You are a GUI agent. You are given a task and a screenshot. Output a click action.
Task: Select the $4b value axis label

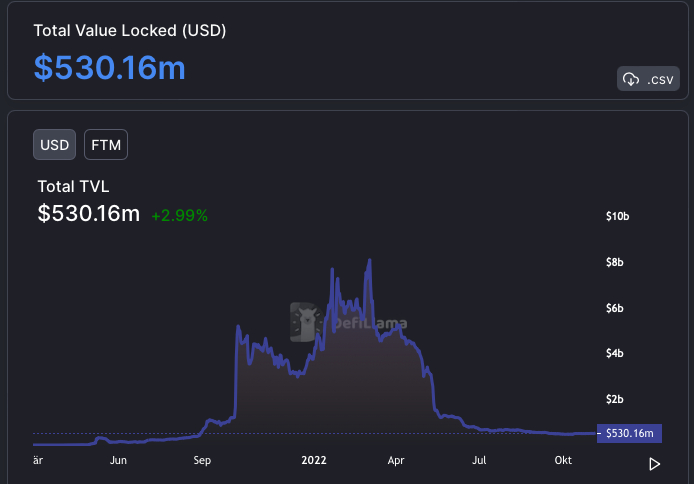click(x=615, y=354)
